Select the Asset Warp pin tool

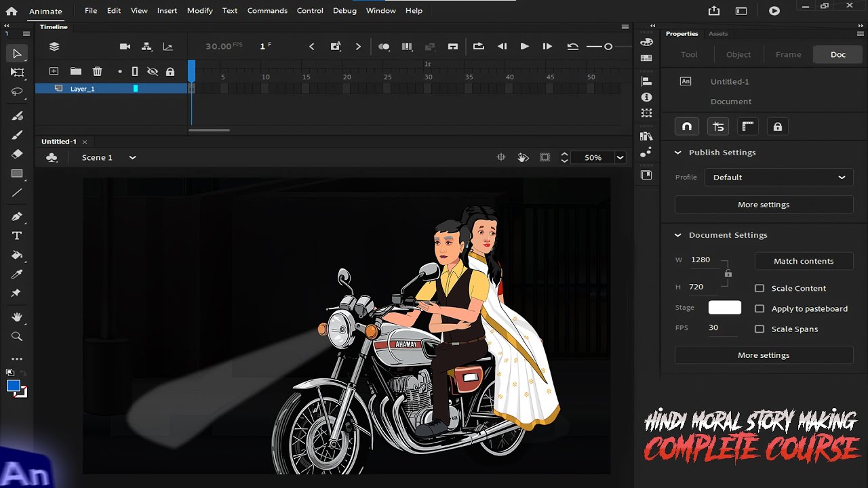coord(17,293)
